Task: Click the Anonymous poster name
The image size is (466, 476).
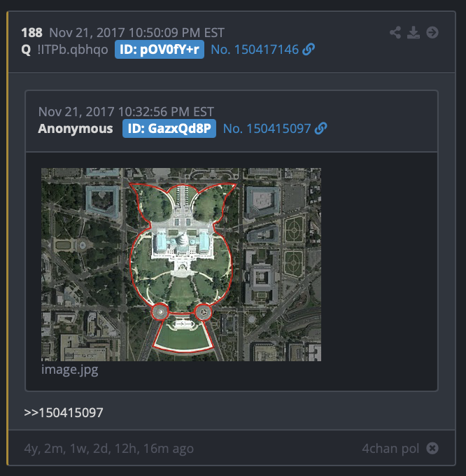Action: pos(76,129)
